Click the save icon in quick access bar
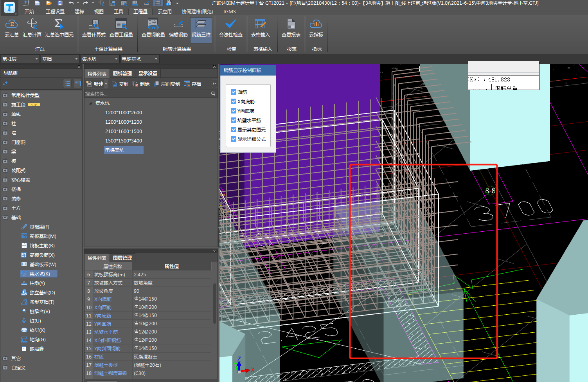This screenshot has width=588, height=382. [x=60, y=3]
